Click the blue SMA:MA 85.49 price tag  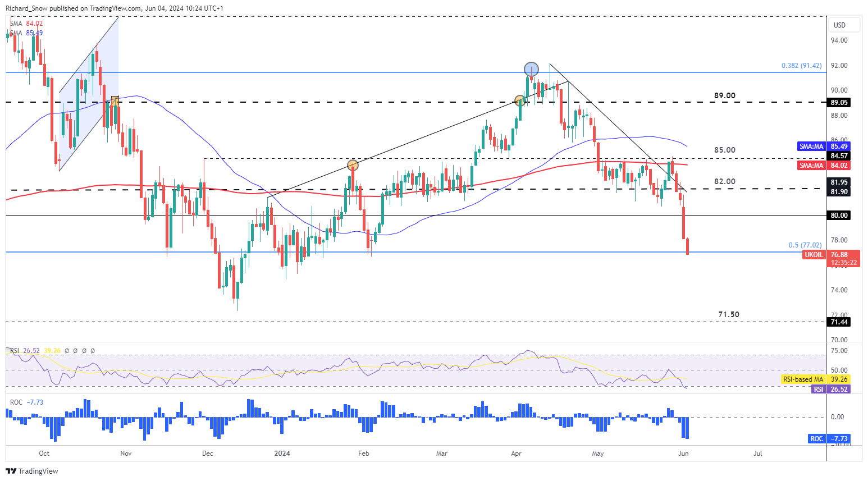(824, 146)
